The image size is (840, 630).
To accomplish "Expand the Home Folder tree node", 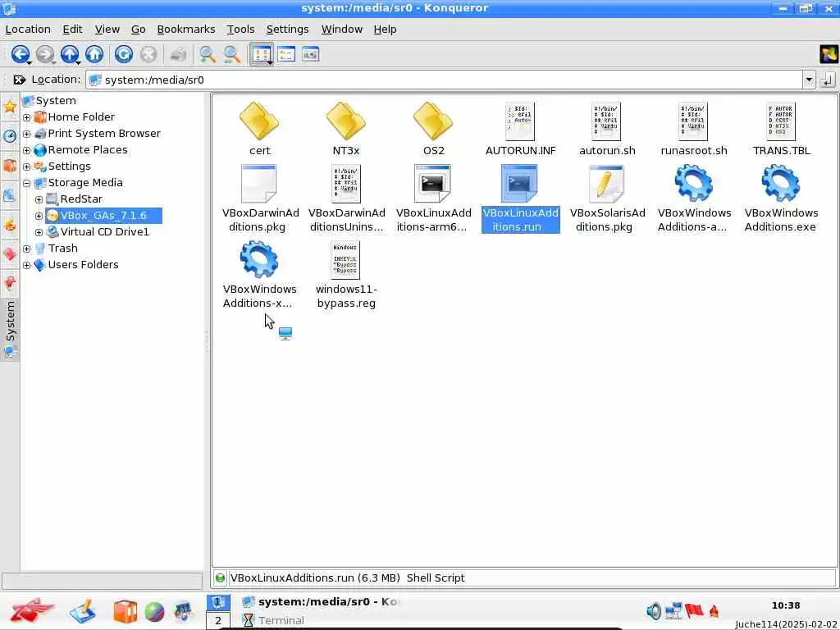I will 27,117.
